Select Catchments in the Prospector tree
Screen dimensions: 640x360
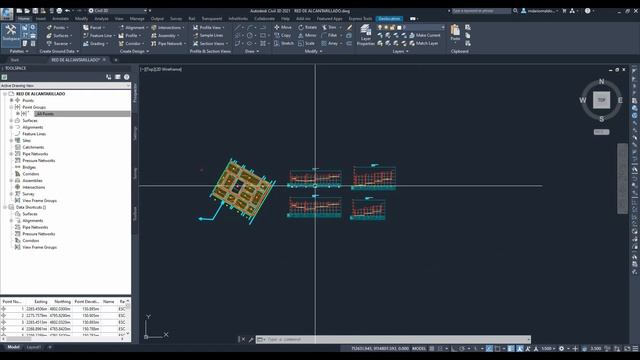[x=33, y=147]
